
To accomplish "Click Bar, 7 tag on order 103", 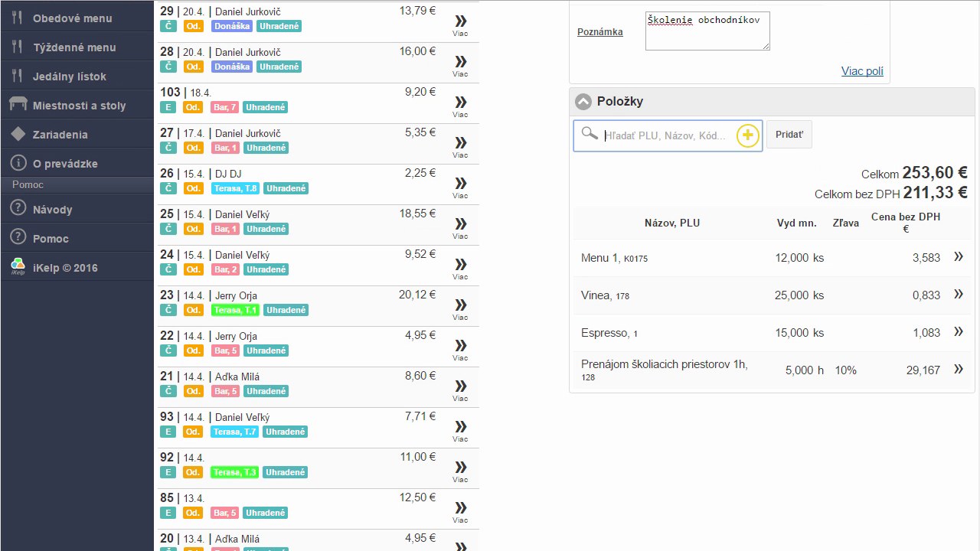I will pyautogui.click(x=226, y=107).
